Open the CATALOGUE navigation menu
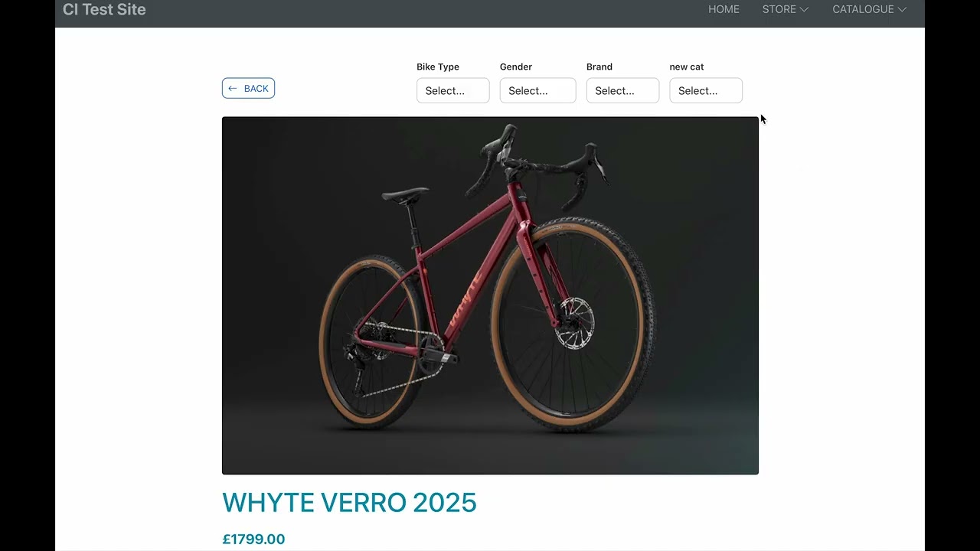The image size is (980, 551). pyautogui.click(x=869, y=9)
